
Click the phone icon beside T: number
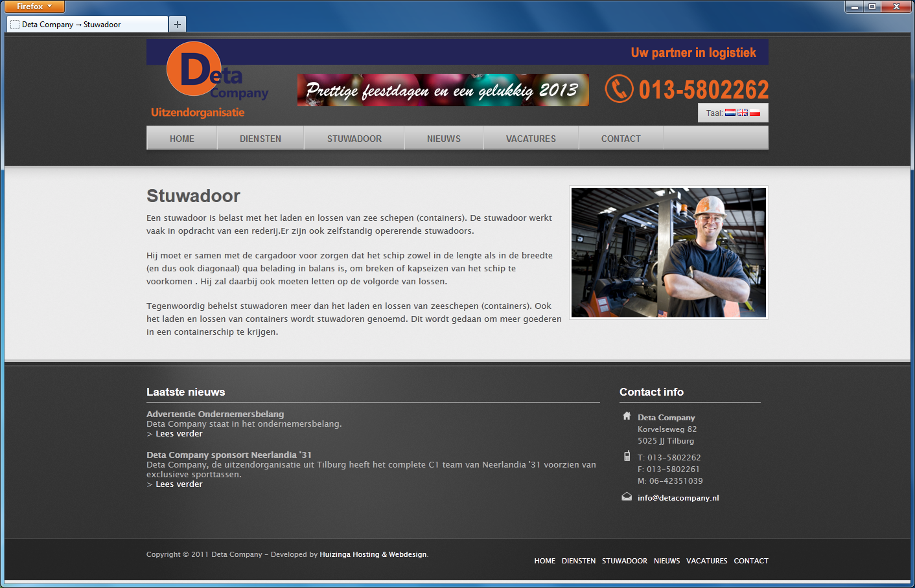click(627, 456)
